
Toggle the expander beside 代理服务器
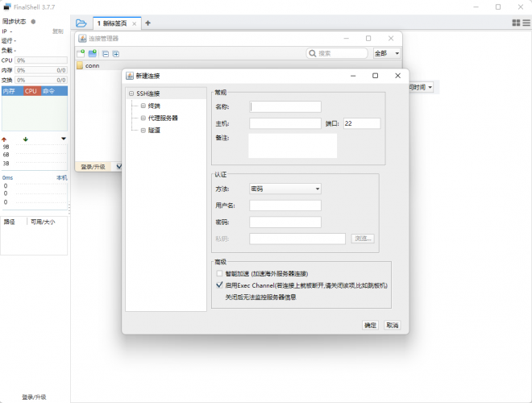(143, 118)
